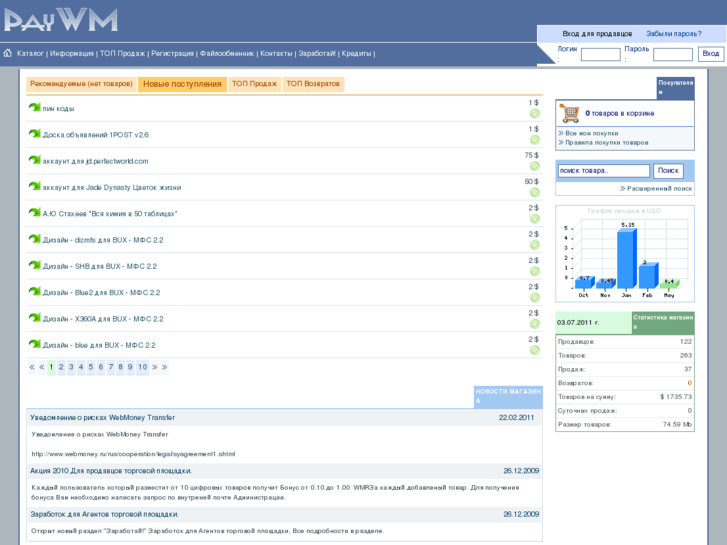Open product аккаунт для jd.perfectworld.com
This screenshot has width=727, height=545.
[x=96, y=161]
